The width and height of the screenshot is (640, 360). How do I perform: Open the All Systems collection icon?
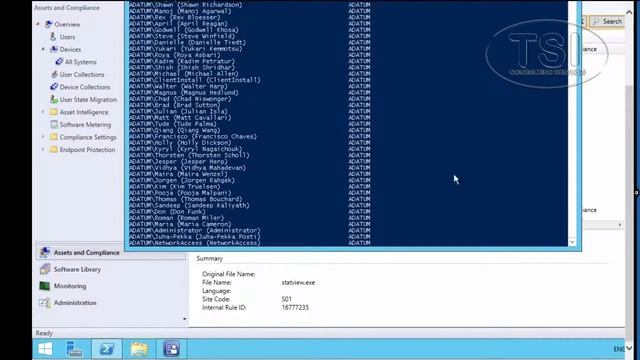[59, 62]
